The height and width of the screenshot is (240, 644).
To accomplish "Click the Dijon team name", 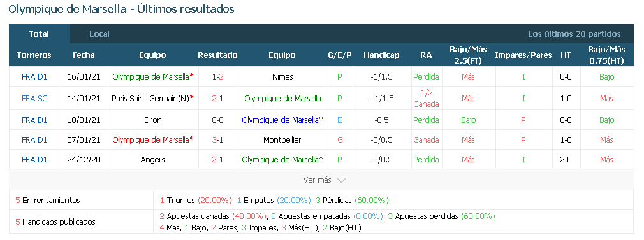I will pos(153,120).
